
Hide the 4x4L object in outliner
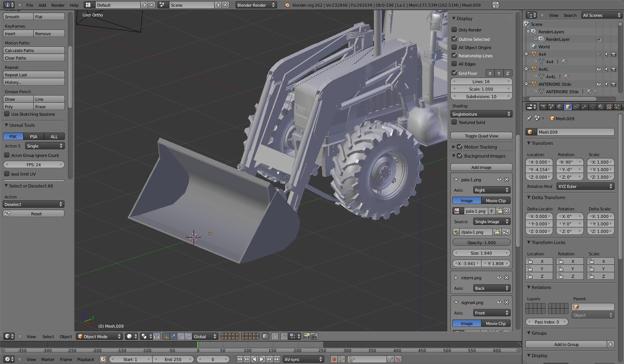click(599, 69)
